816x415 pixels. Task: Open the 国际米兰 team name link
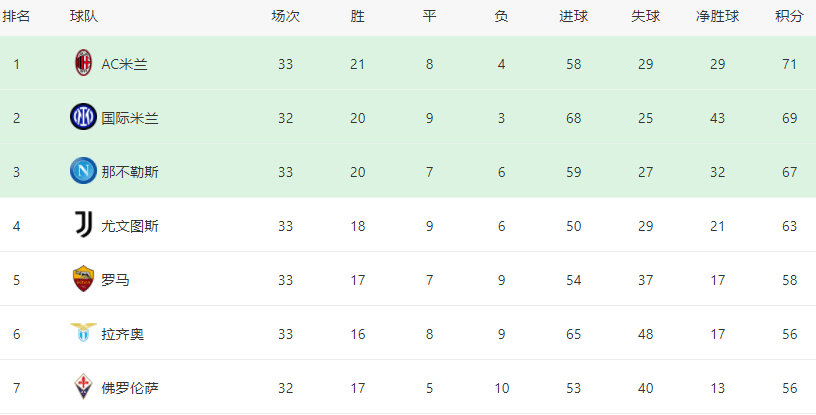[130, 118]
